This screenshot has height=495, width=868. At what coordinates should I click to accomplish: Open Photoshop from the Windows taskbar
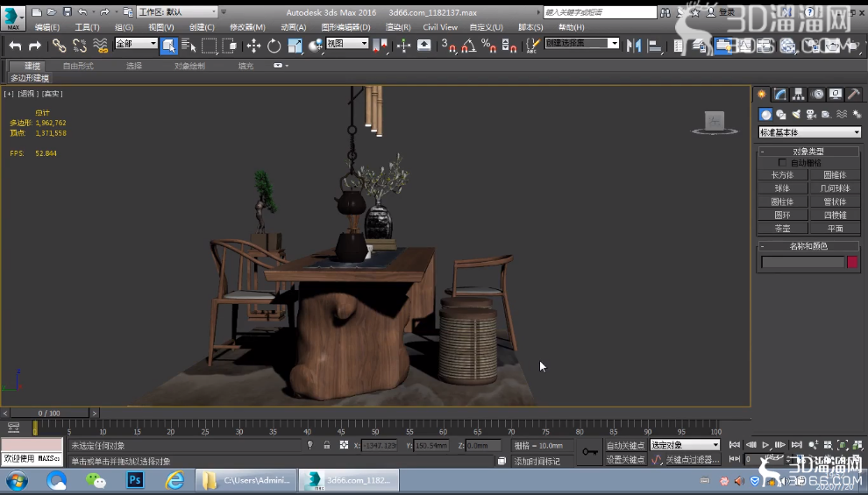135,480
